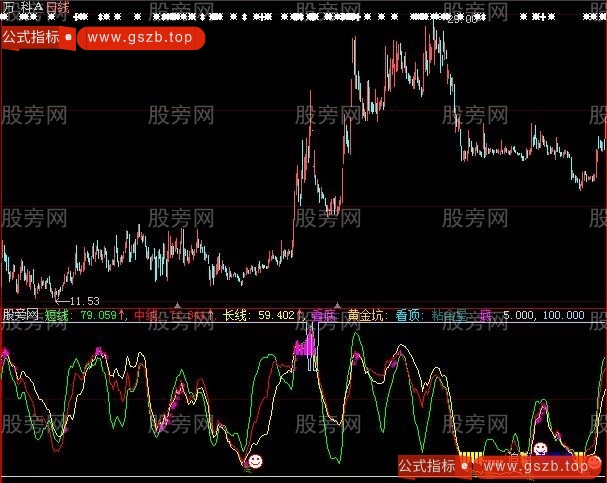This screenshot has width=607, height=483.
Task: Click the smiley face near the bottom-right badge
Action: pos(540,450)
